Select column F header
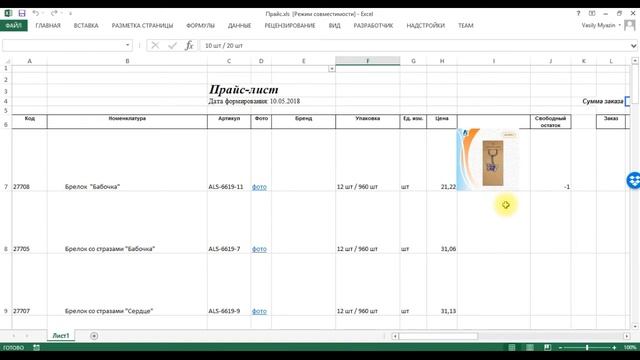 point(367,61)
